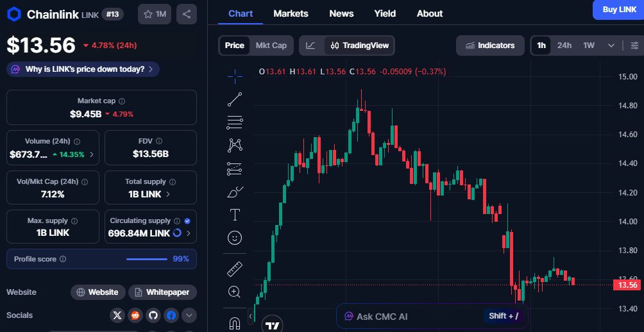Select the crosshair cursor tool
This screenshot has width=644, height=332.
235,76
